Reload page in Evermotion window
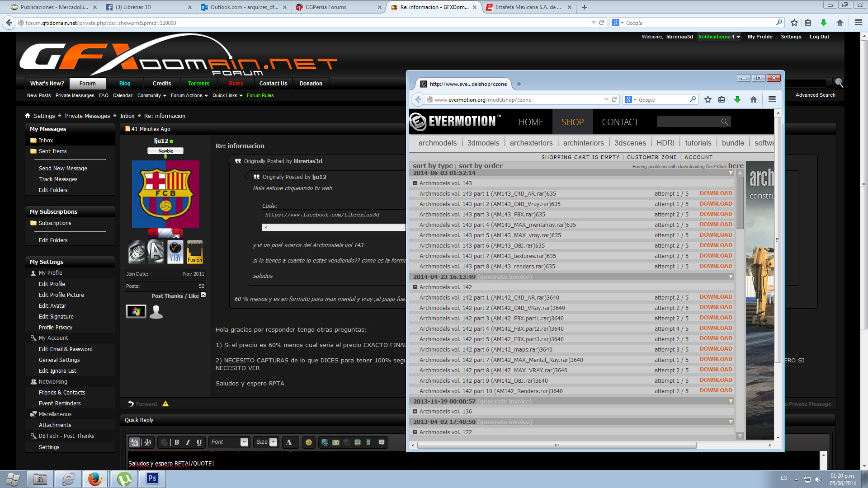Screen dimensions: 868x488 [x=614, y=99]
